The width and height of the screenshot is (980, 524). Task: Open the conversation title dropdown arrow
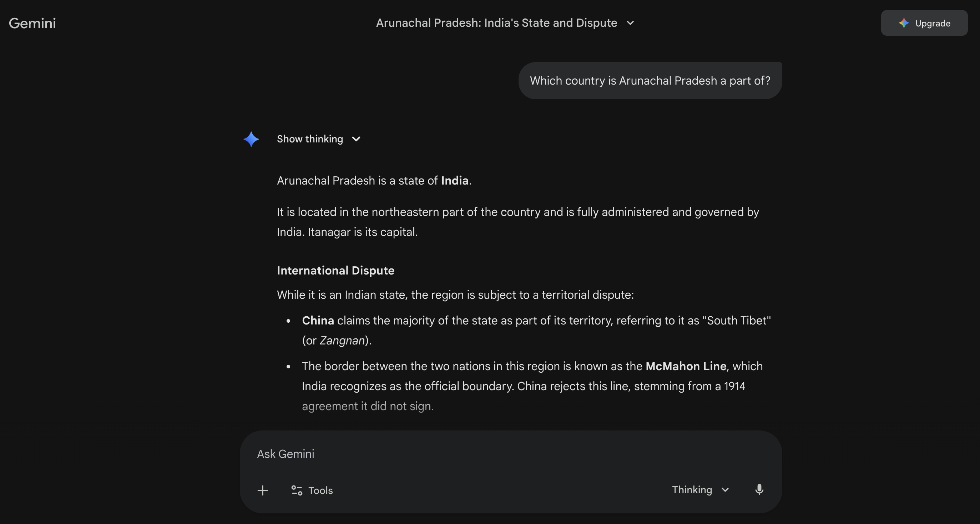(630, 23)
